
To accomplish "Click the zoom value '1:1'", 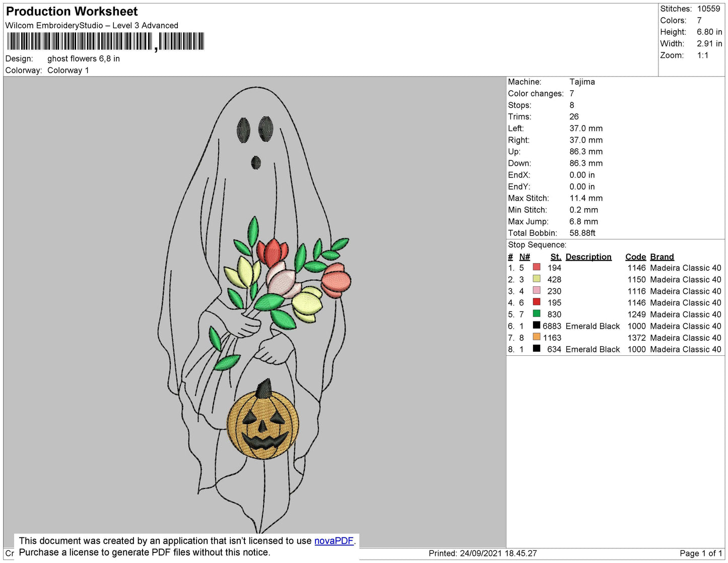I will [703, 55].
